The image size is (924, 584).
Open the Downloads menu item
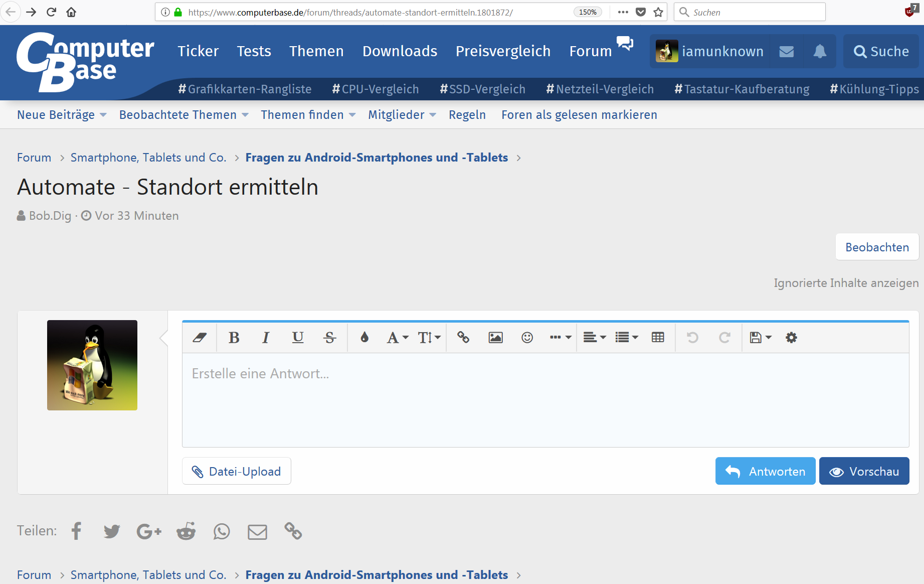[400, 51]
